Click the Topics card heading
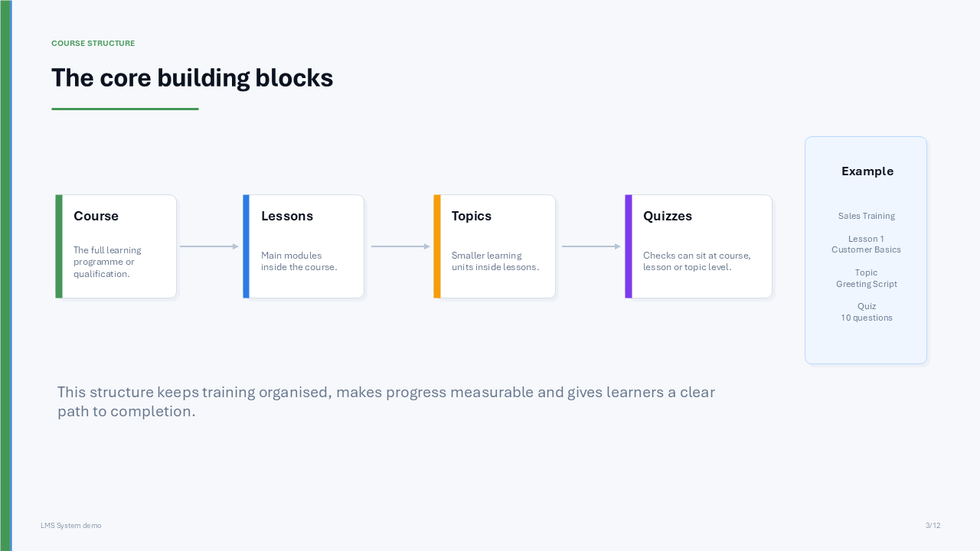Screen dimensions: 980x551 (472, 217)
